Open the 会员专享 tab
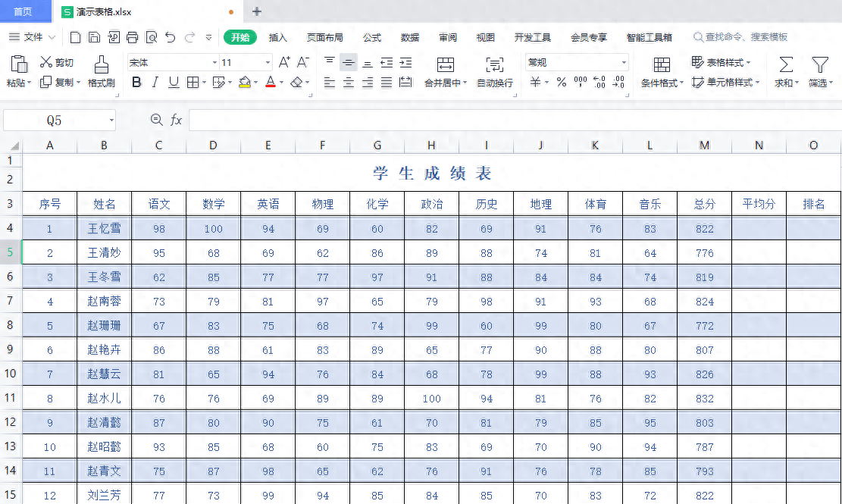 pos(589,37)
